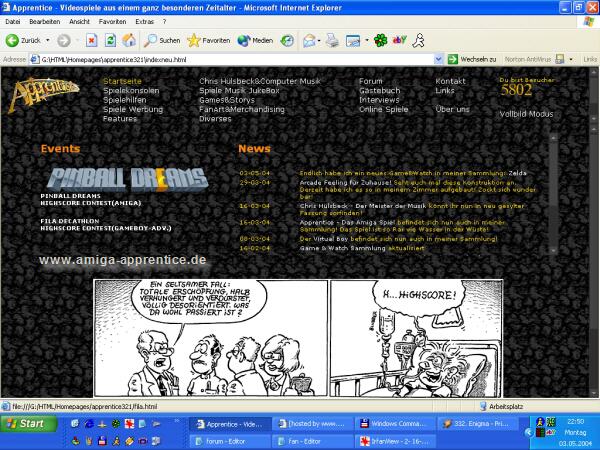Click the Kontakt navigation text
Viewport: 600px width, 450px height.
point(450,81)
